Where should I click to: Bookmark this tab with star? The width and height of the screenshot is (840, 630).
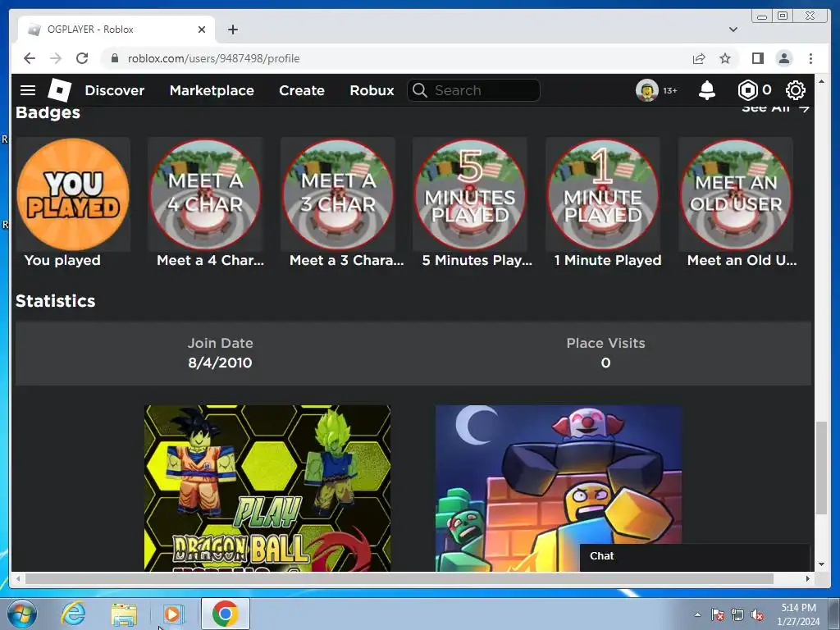tap(725, 58)
